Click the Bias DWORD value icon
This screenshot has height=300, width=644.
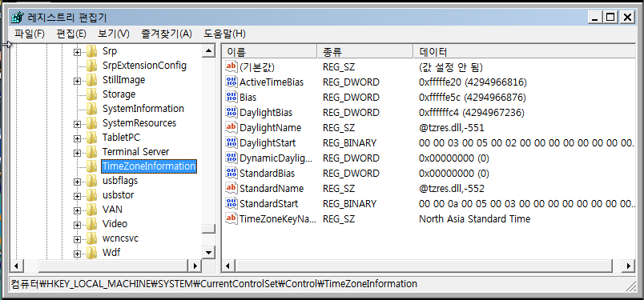(231, 98)
